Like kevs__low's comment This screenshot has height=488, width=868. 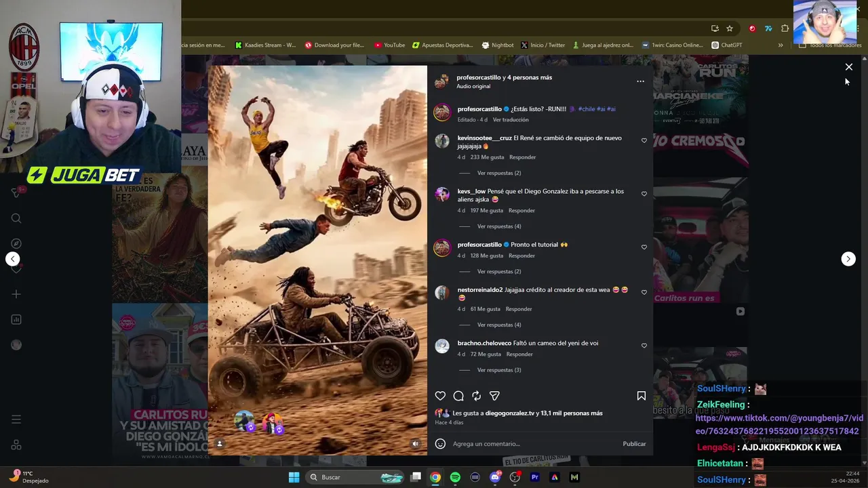[644, 194]
